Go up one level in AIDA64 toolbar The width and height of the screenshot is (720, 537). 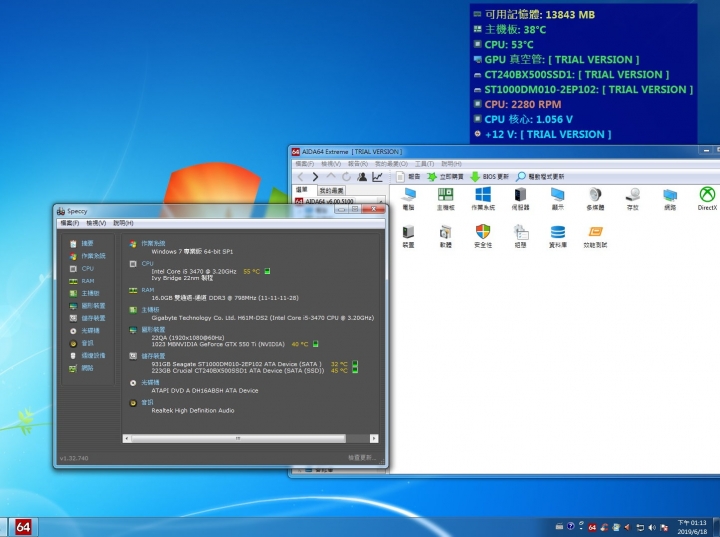coord(331,176)
